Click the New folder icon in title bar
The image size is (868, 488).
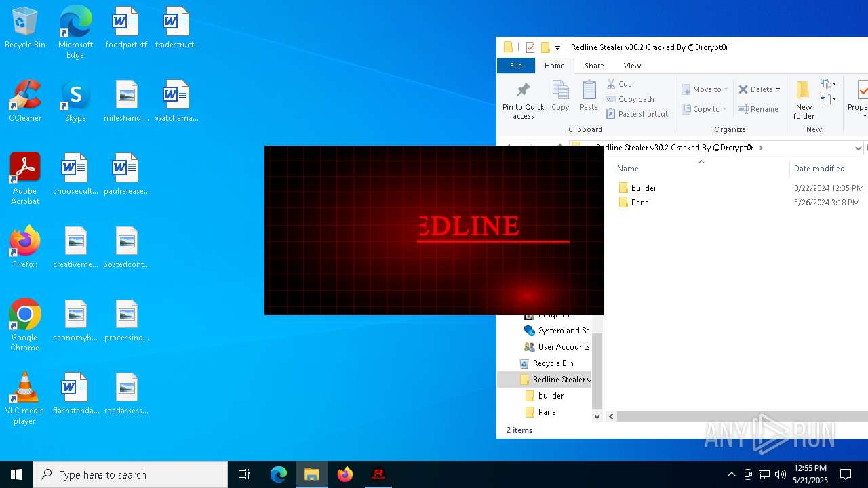pyautogui.click(x=545, y=47)
